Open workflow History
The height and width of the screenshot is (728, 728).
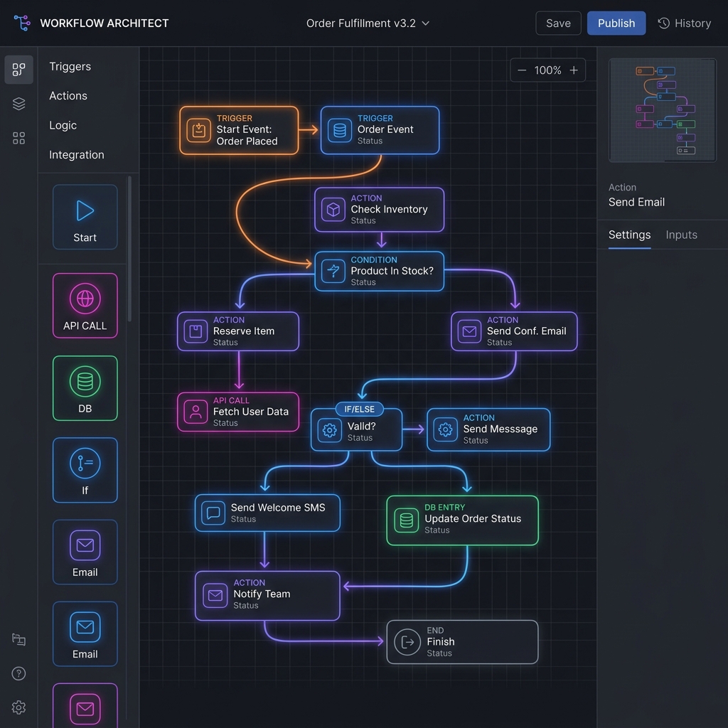685,23
